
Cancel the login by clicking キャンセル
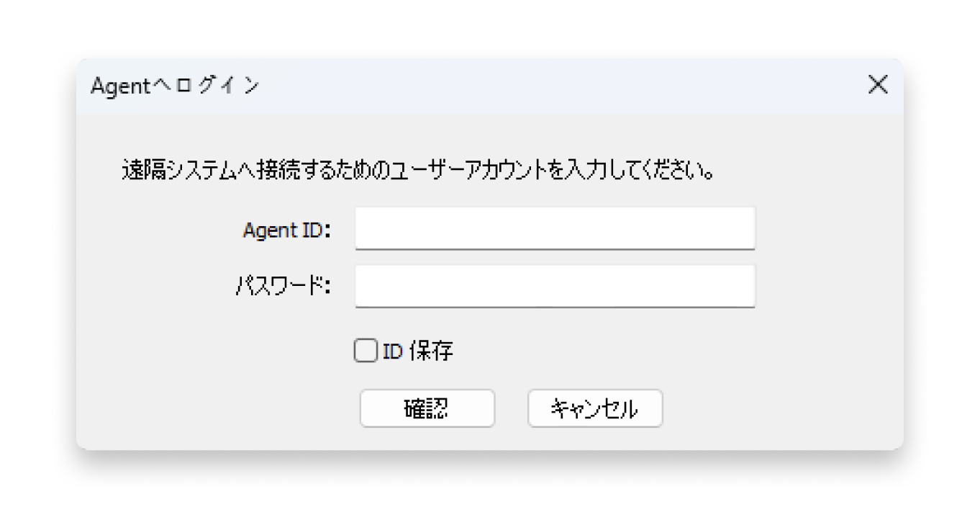tap(595, 408)
